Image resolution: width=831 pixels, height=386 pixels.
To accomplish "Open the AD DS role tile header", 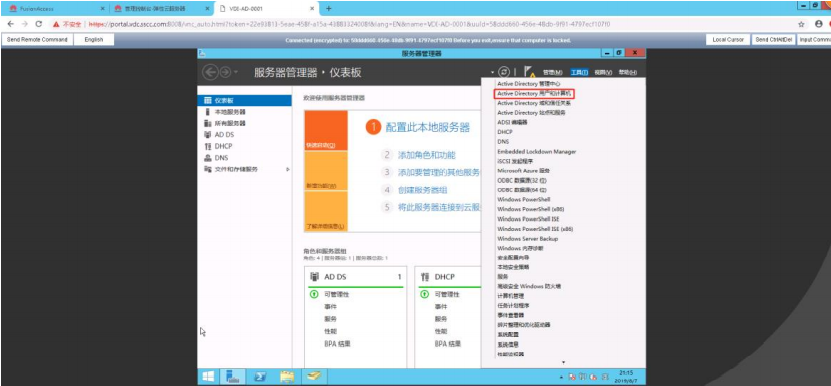I will pyautogui.click(x=355, y=277).
